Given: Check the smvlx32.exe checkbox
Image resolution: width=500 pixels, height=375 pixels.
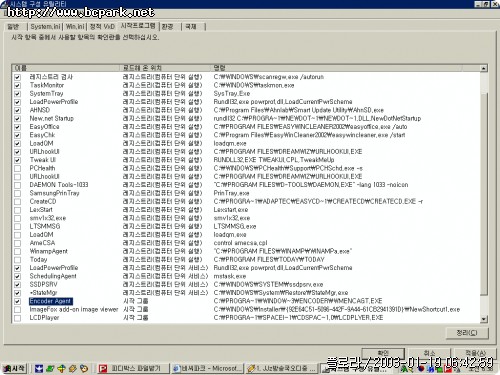Looking at the screenshot, I should [17, 218].
